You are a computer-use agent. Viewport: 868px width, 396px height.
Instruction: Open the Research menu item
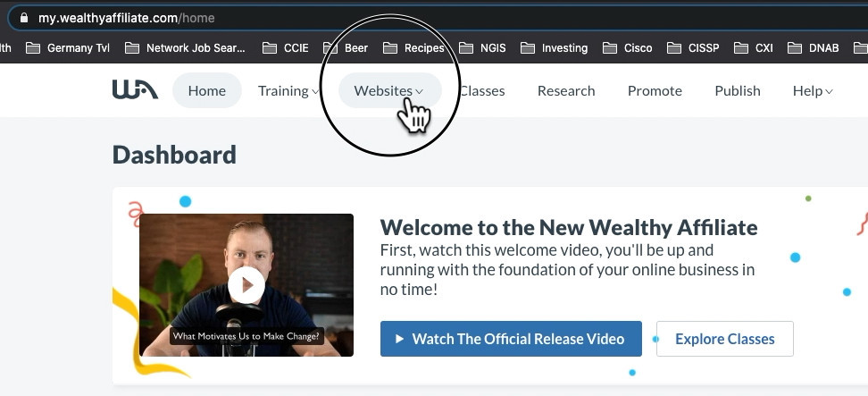point(566,91)
